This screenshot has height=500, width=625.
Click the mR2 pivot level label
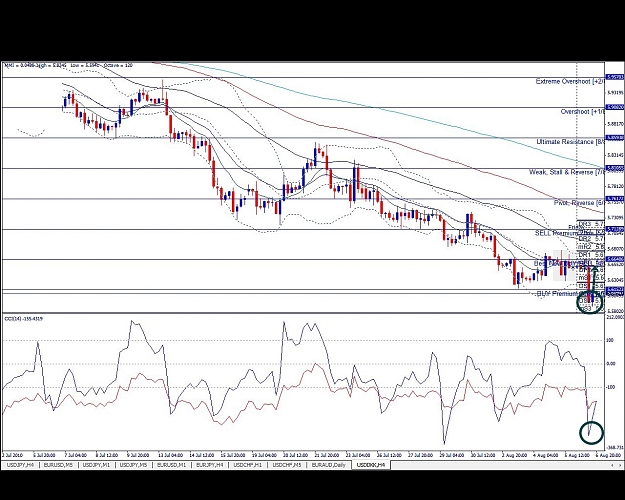coord(584,247)
